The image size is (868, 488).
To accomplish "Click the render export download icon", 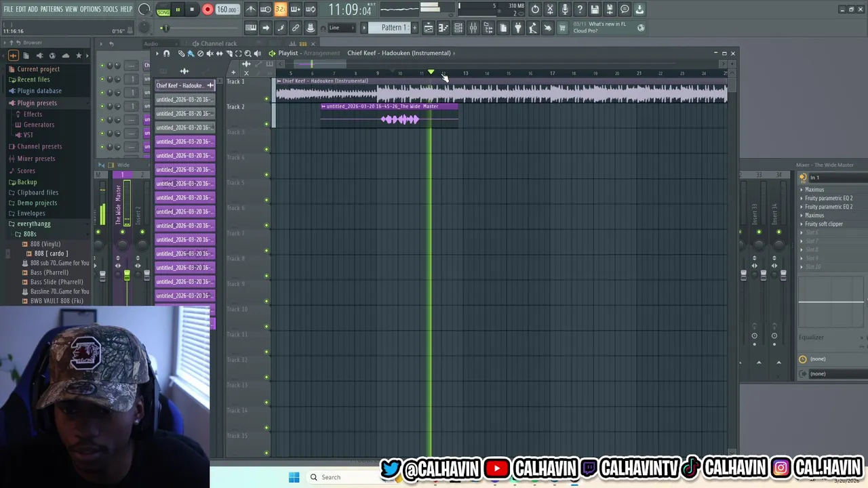I will 639,9.
